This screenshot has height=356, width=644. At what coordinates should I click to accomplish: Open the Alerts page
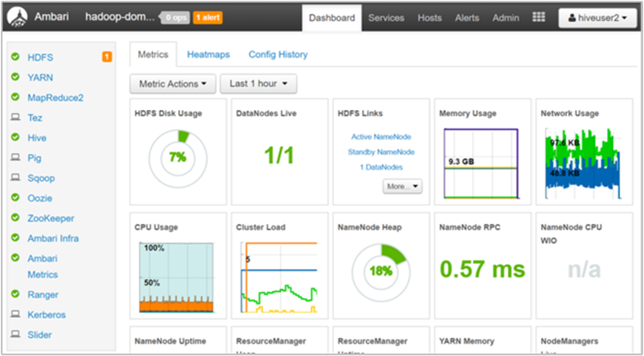click(467, 18)
